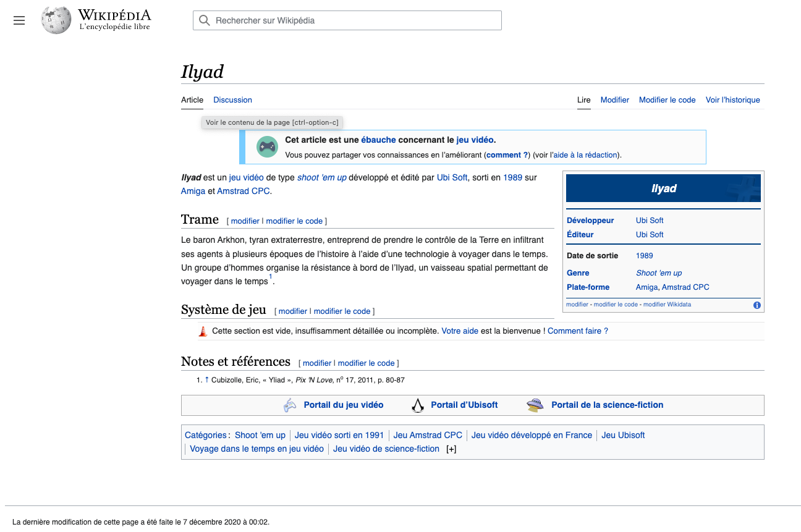This screenshot has width=801, height=532.
Task: Click the game controller stub icon
Action: (x=267, y=147)
